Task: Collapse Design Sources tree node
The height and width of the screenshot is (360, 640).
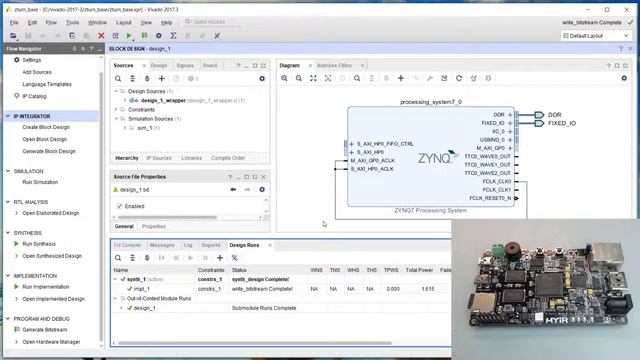Action: pos(116,91)
